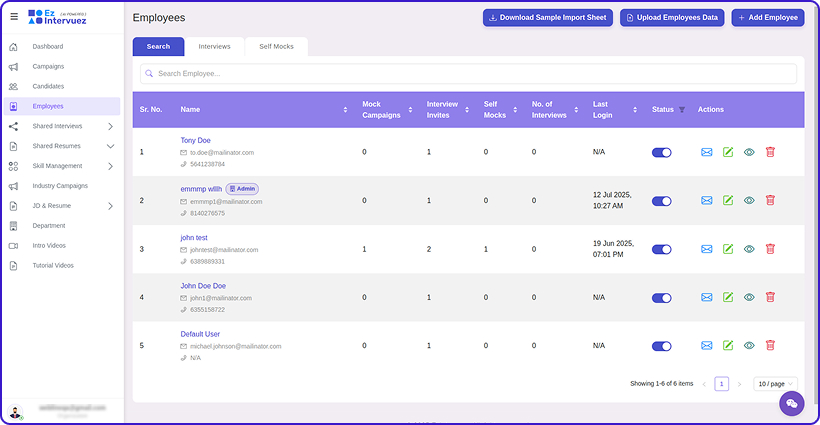Open the 10 / page dropdown
Screen dimensions: 820x425
775,384
